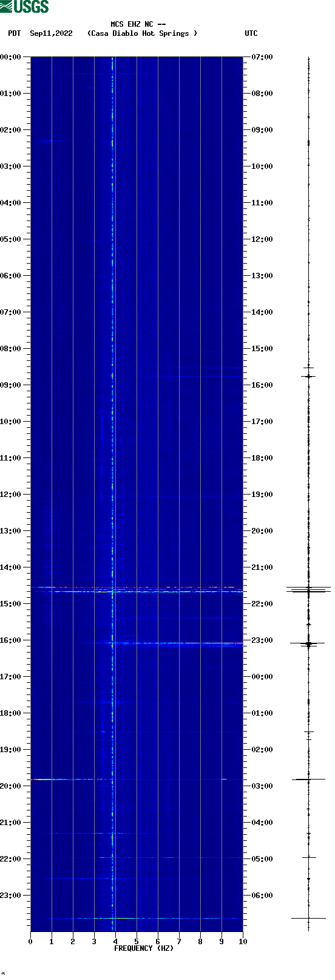The width and height of the screenshot is (335, 980).
Task: Click the 16:00 label on UTC axis
Action: pyautogui.click(x=262, y=385)
